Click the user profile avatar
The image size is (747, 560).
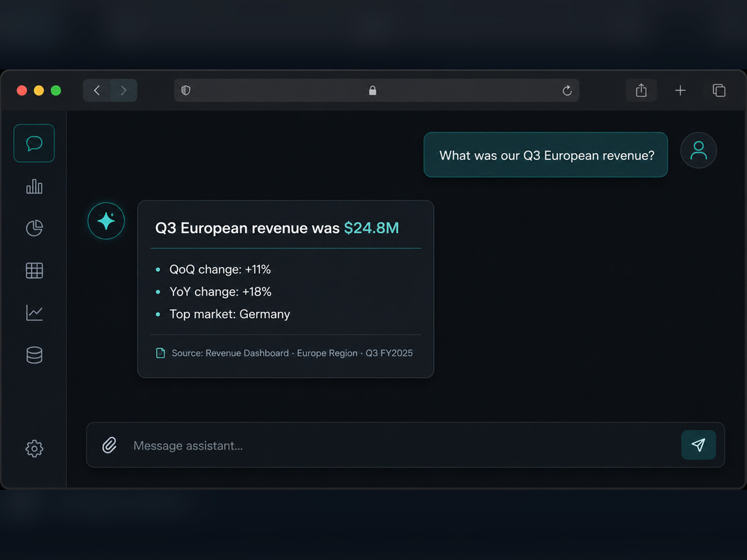[x=698, y=151]
